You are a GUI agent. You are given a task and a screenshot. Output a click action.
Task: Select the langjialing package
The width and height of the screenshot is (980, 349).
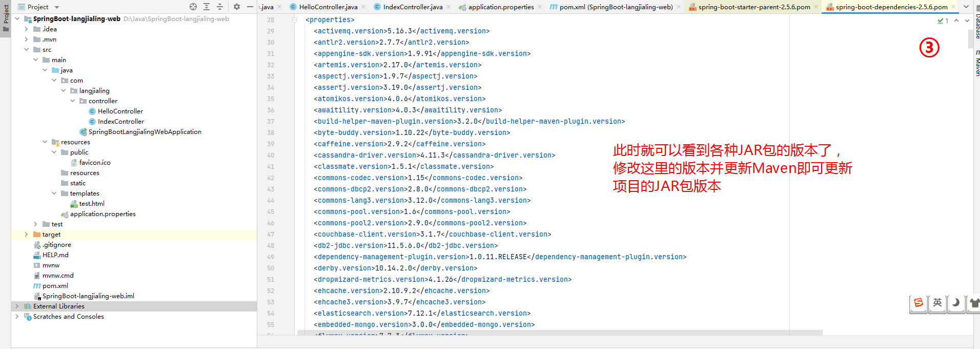(94, 91)
